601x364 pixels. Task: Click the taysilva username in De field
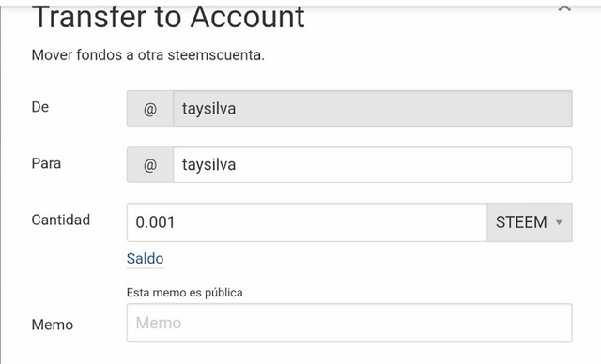(x=208, y=109)
